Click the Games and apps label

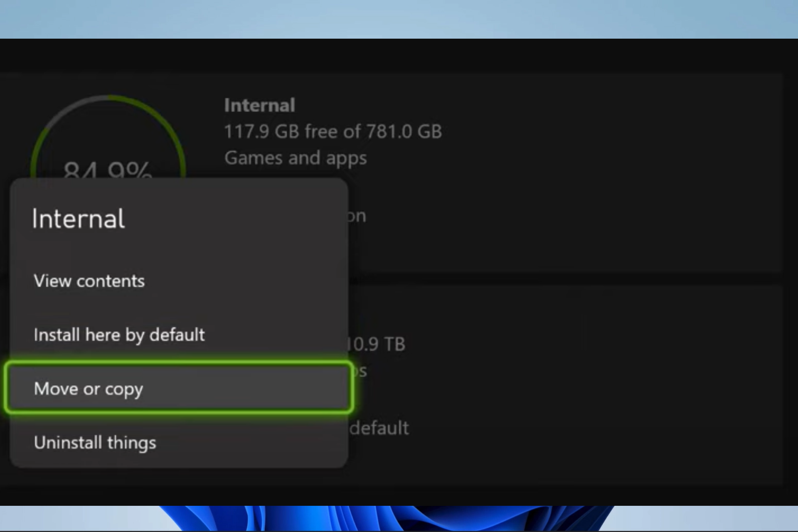coord(296,158)
